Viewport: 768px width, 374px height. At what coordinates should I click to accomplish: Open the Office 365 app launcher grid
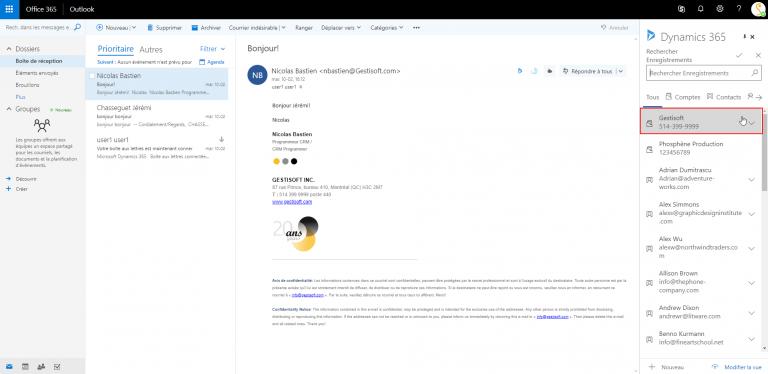coord(9,9)
